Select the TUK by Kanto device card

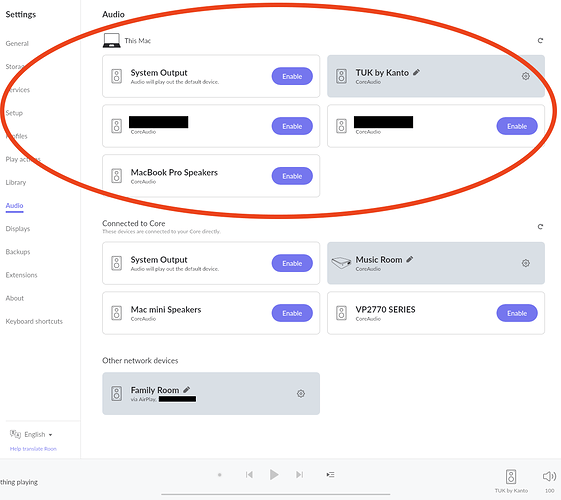point(436,76)
